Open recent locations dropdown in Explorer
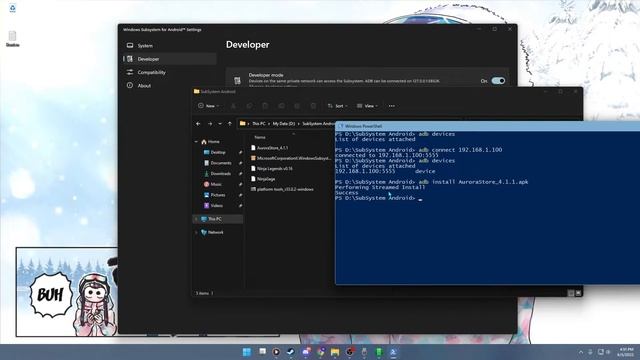 [x=220, y=124]
